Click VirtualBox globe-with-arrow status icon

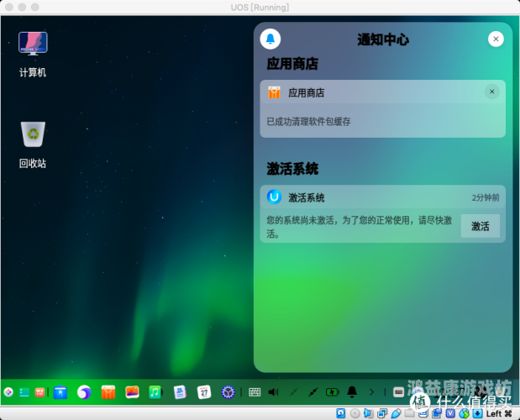[x=464, y=413]
